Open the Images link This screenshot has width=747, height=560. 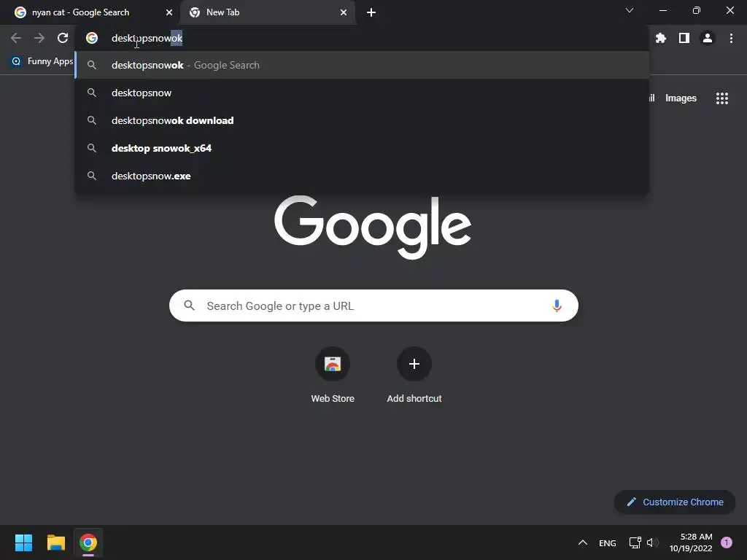[681, 98]
